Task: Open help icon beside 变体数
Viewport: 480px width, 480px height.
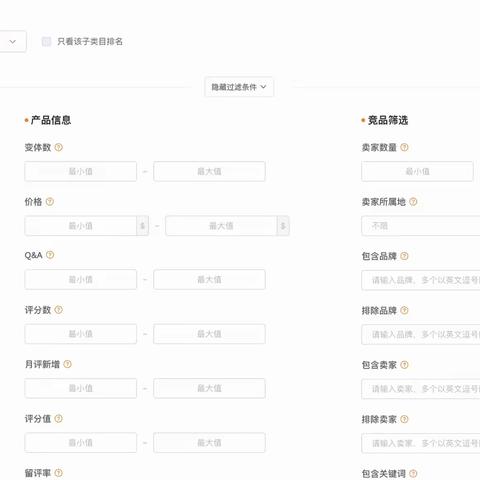Action: click(x=59, y=147)
